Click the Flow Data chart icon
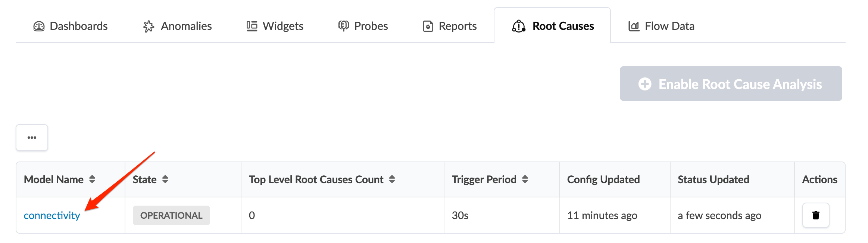868x243 pixels. [634, 26]
